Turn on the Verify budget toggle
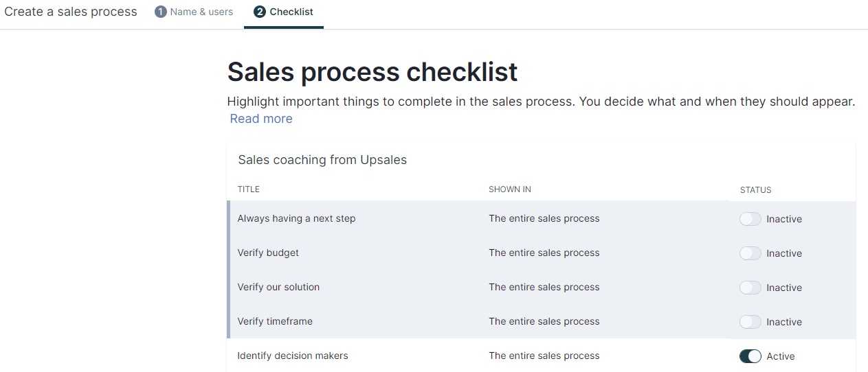 tap(750, 253)
